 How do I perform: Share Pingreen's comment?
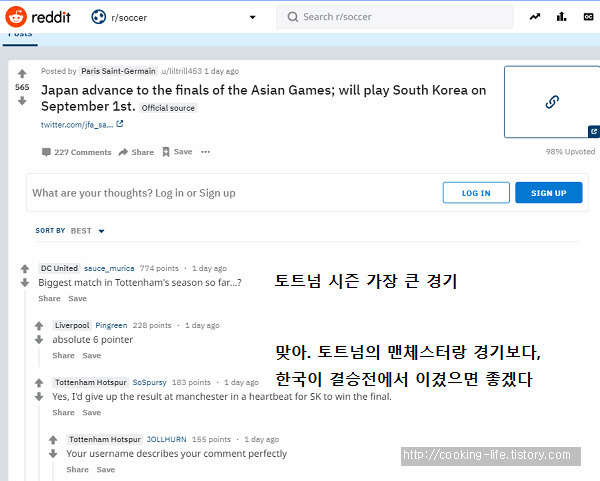coord(64,355)
